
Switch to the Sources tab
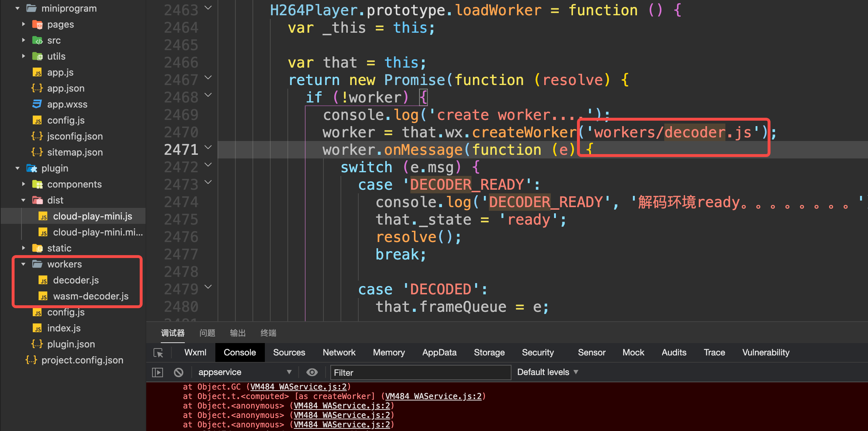(289, 353)
